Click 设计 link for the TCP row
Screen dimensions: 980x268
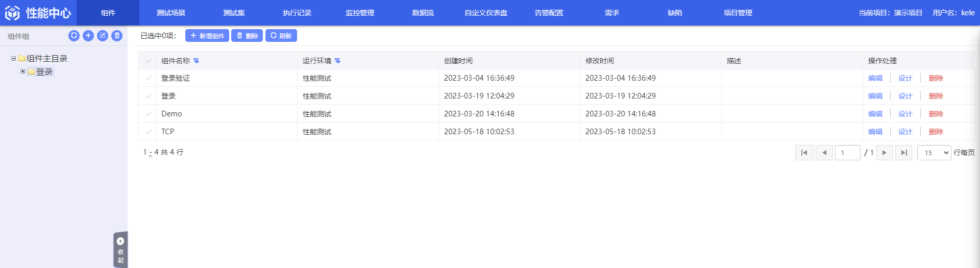(x=905, y=132)
